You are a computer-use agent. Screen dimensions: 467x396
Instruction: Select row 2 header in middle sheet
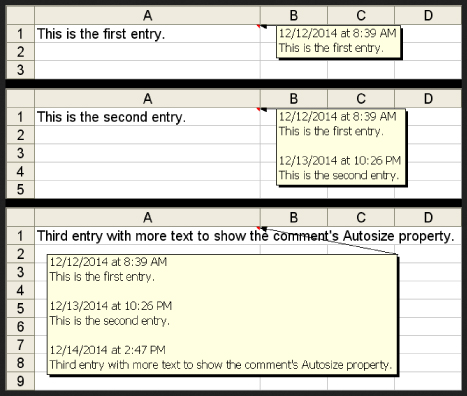(x=20, y=135)
